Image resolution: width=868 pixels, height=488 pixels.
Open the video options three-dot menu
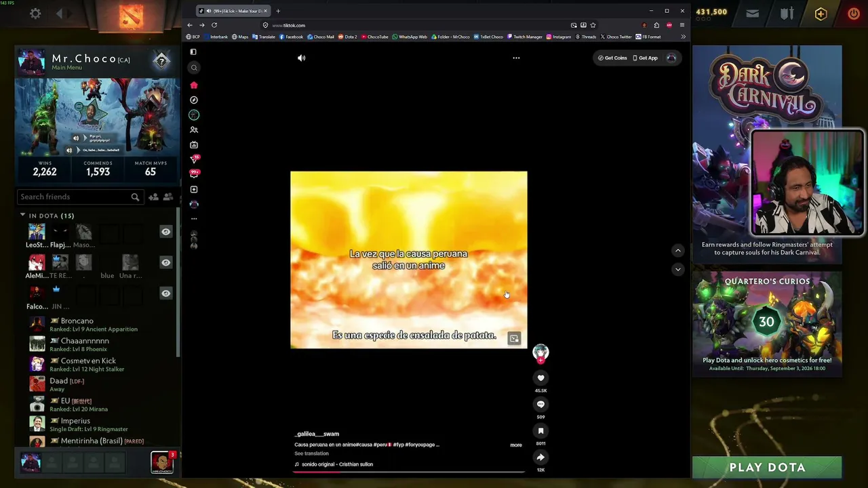click(x=516, y=58)
